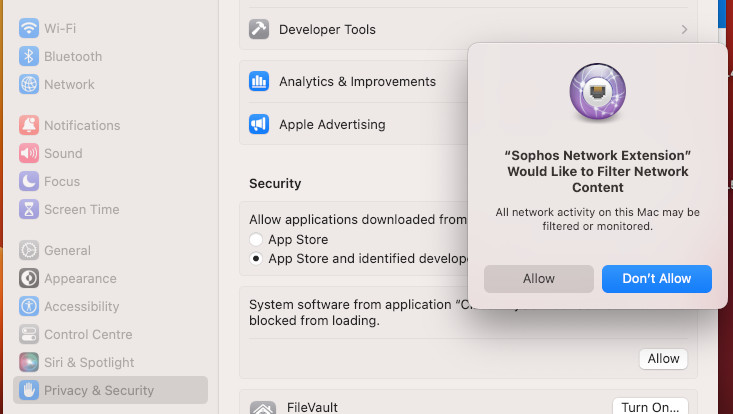Allow blocked system software to load
The height and width of the screenshot is (414, 733).
(663, 359)
